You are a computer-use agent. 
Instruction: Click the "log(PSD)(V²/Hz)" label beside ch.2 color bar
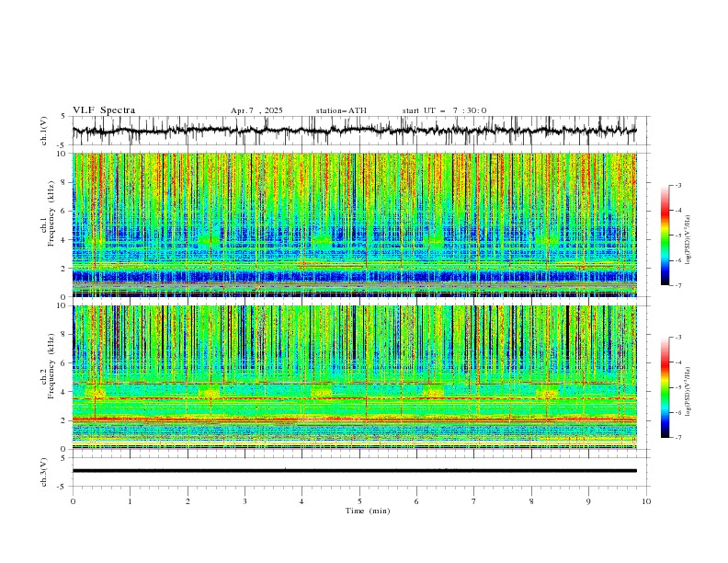tap(688, 392)
